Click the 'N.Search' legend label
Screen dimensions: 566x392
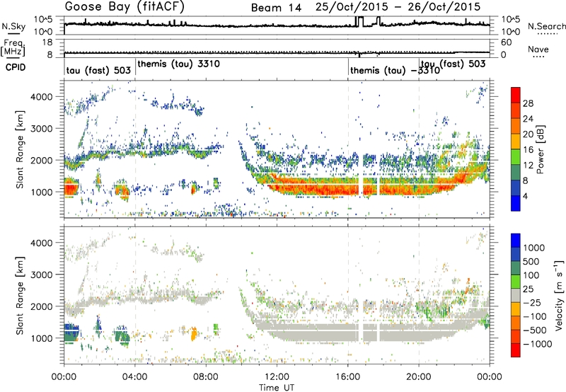pyautogui.click(x=547, y=26)
